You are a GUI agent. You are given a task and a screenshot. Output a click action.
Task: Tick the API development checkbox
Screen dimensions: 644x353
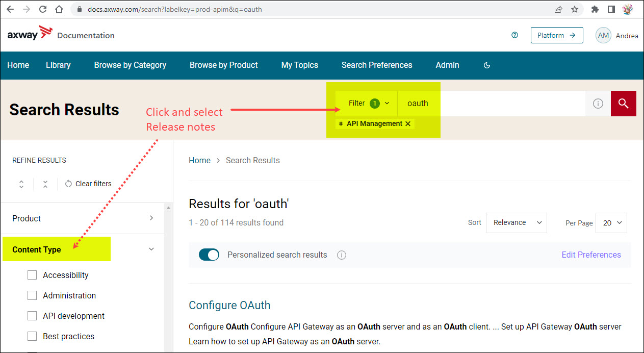pos(32,316)
